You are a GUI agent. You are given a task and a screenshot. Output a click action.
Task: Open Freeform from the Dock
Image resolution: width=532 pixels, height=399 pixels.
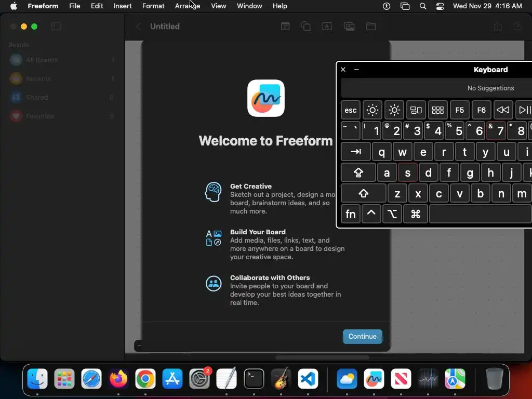(374, 379)
